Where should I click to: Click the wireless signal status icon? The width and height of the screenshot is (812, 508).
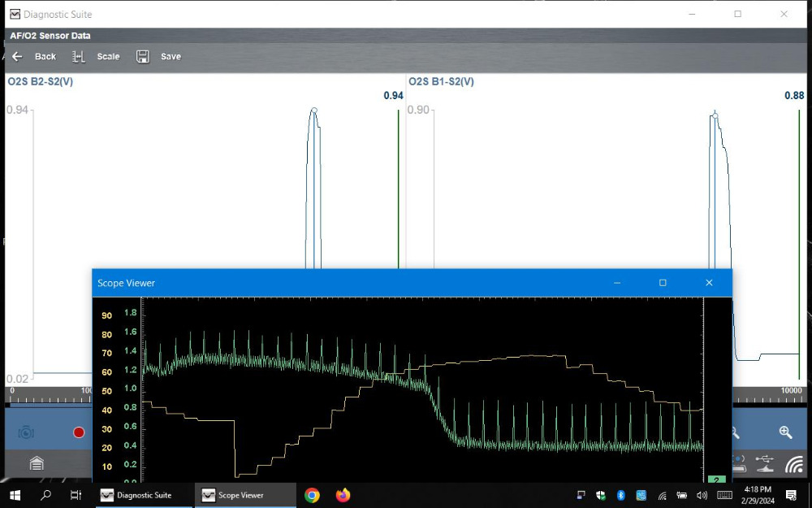(794, 464)
